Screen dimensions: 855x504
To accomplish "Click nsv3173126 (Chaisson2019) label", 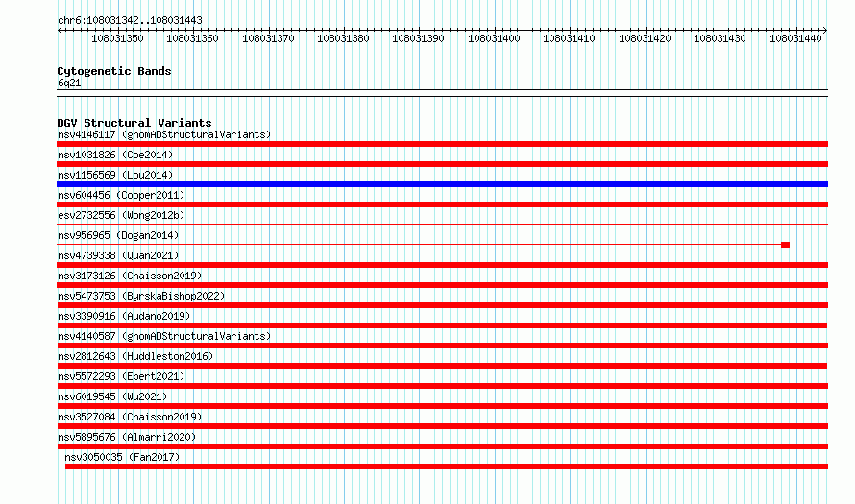I will (130, 276).
